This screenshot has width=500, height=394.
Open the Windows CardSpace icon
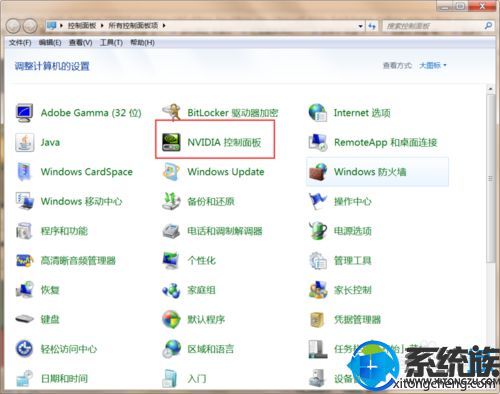point(24,172)
